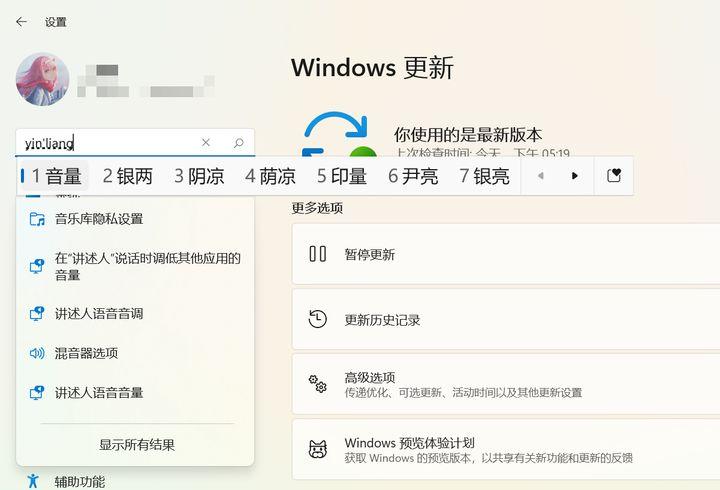Click the 设置 window title

[56, 22]
